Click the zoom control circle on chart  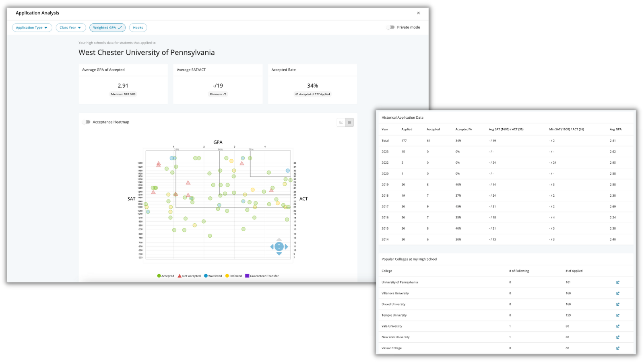pyautogui.click(x=279, y=247)
